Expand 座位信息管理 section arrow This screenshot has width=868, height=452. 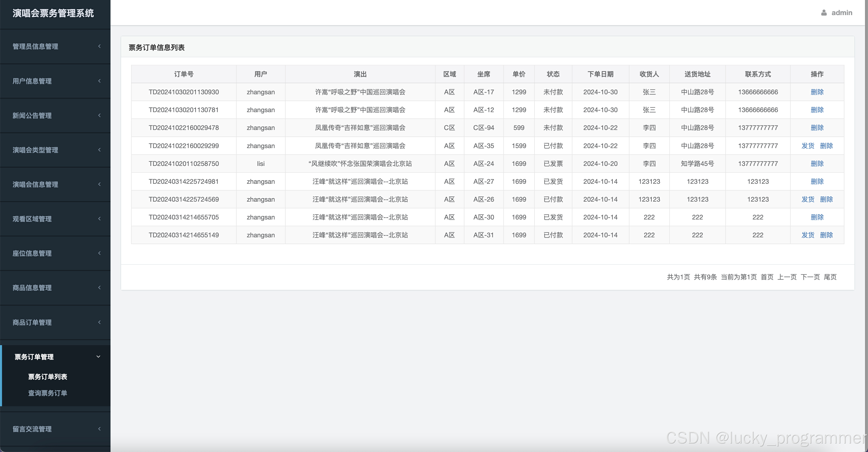click(99, 253)
